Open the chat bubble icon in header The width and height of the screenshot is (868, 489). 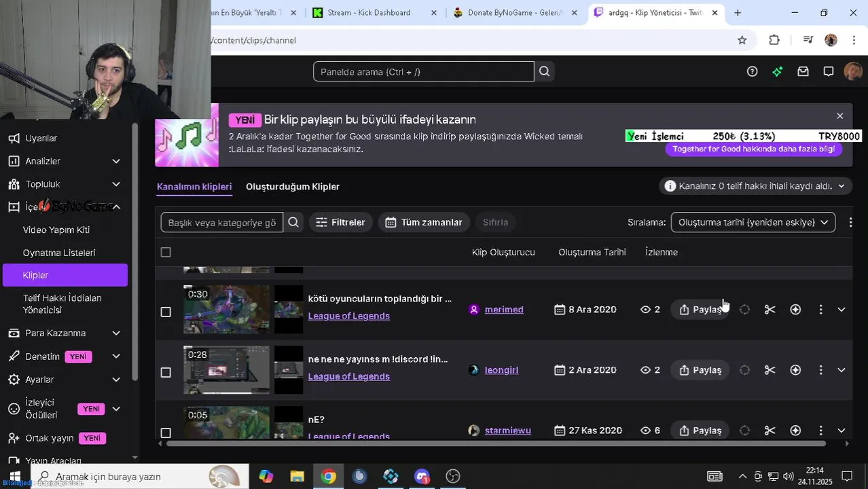(829, 71)
